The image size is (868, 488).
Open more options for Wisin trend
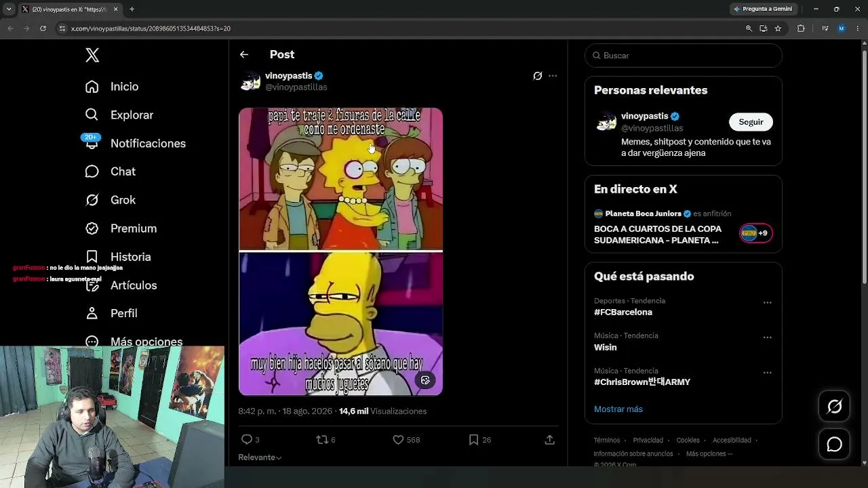coord(767,338)
